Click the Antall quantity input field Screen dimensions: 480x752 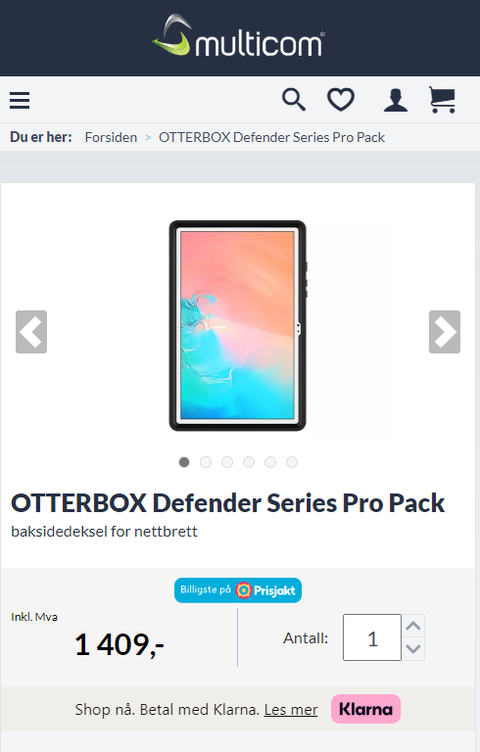372,637
